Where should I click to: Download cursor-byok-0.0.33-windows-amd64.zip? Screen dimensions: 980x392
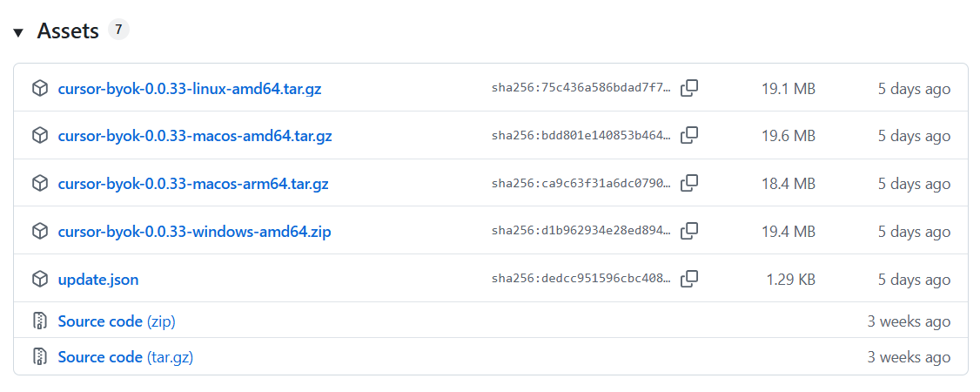194,232
